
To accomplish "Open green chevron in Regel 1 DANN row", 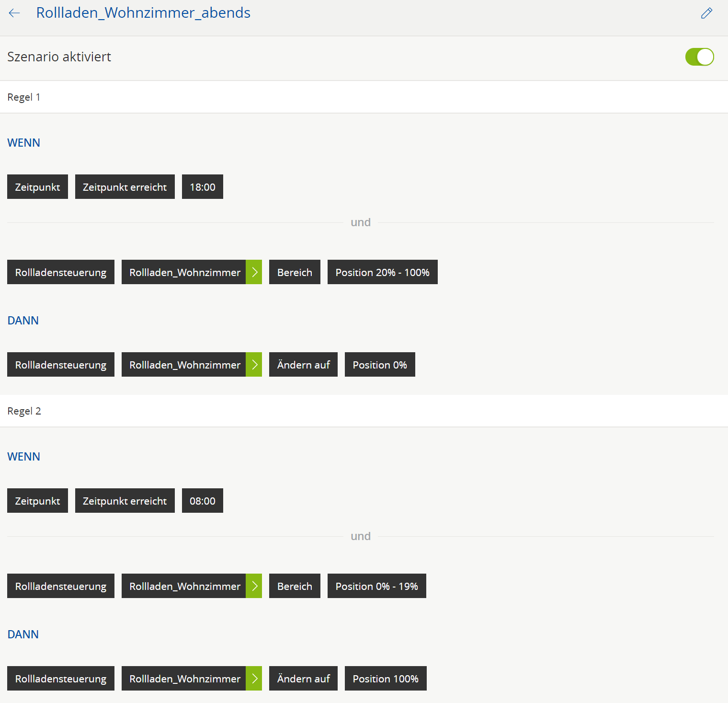I will [x=254, y=365].
